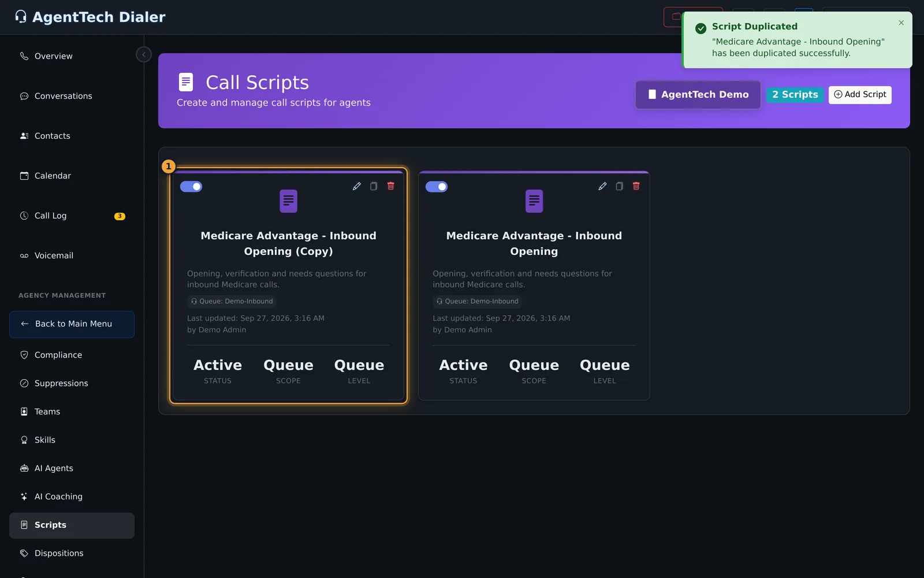924x578 pixels.
Task: Select Scripts in the sidebar
Action: pos(72,525)
